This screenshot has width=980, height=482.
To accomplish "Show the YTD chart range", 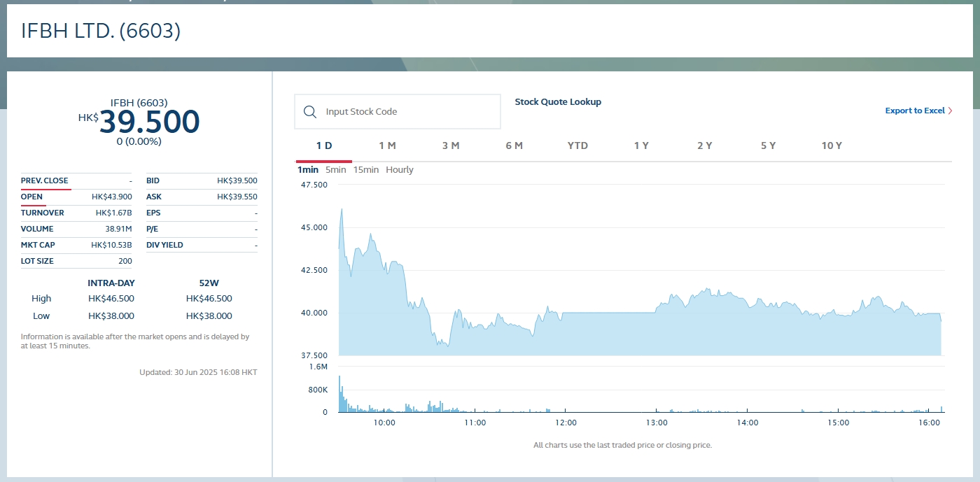I will [x=577, y=146].
